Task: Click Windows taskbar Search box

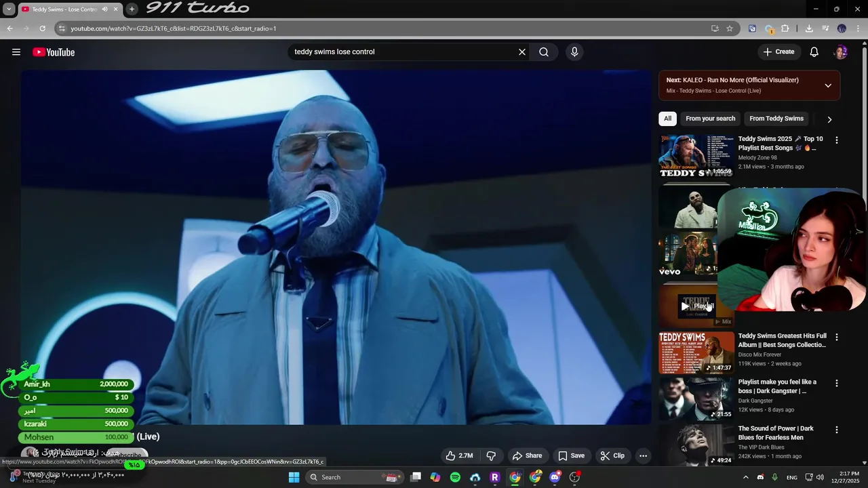Action: click(x=353, y=477)
